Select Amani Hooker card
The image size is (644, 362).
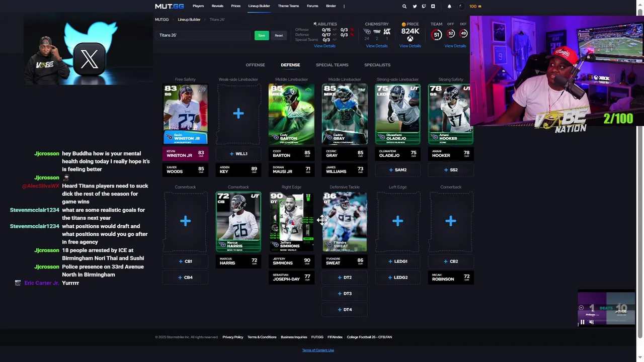451,114
